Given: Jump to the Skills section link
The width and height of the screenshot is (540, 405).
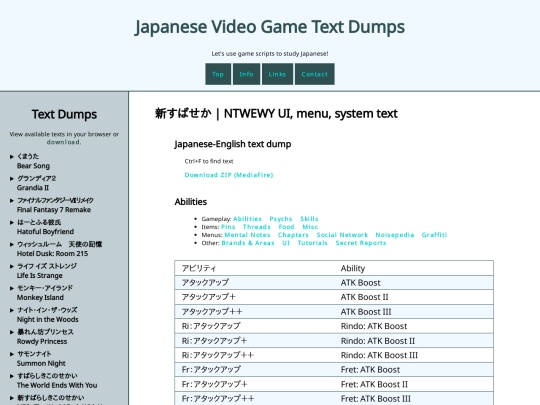Looking at the screenshot, I should (x=309, y=219).
